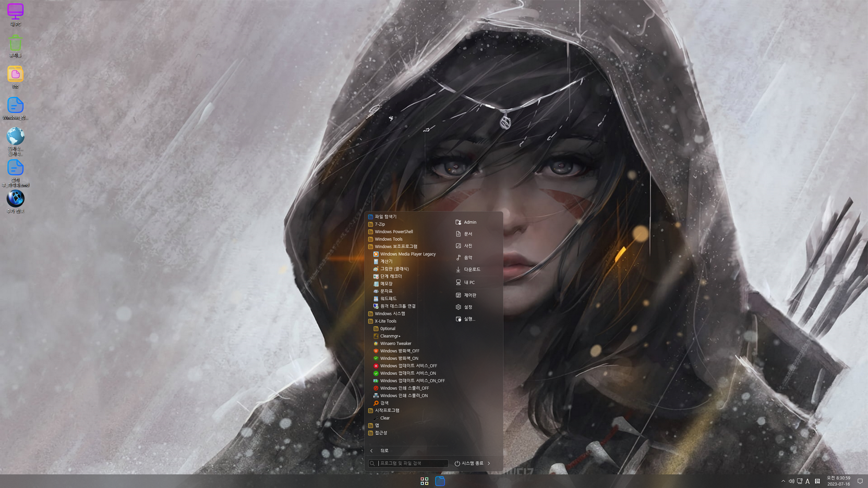Open 메모장 notepad

[382, 284]
